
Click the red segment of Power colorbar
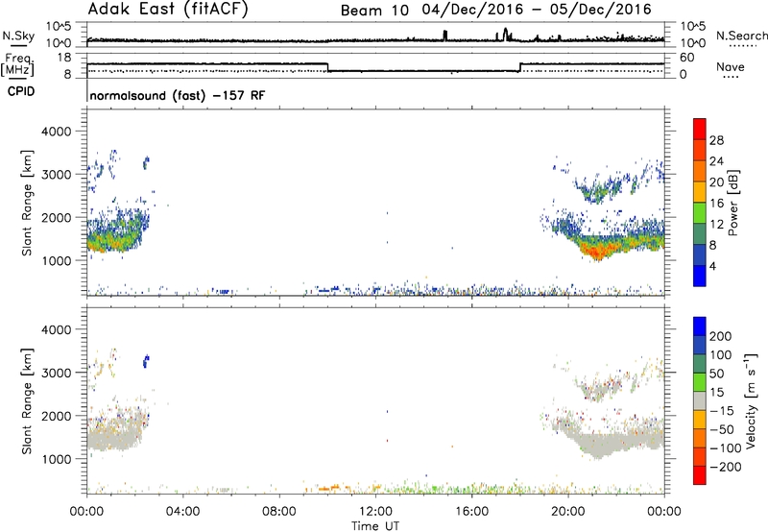pyautogui.click(x=700, y=127)
